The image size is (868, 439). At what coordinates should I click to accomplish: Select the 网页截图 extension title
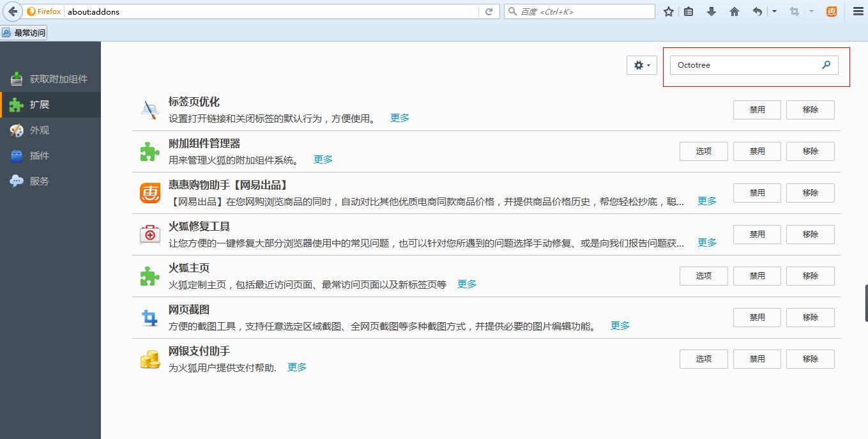[189, 310]
